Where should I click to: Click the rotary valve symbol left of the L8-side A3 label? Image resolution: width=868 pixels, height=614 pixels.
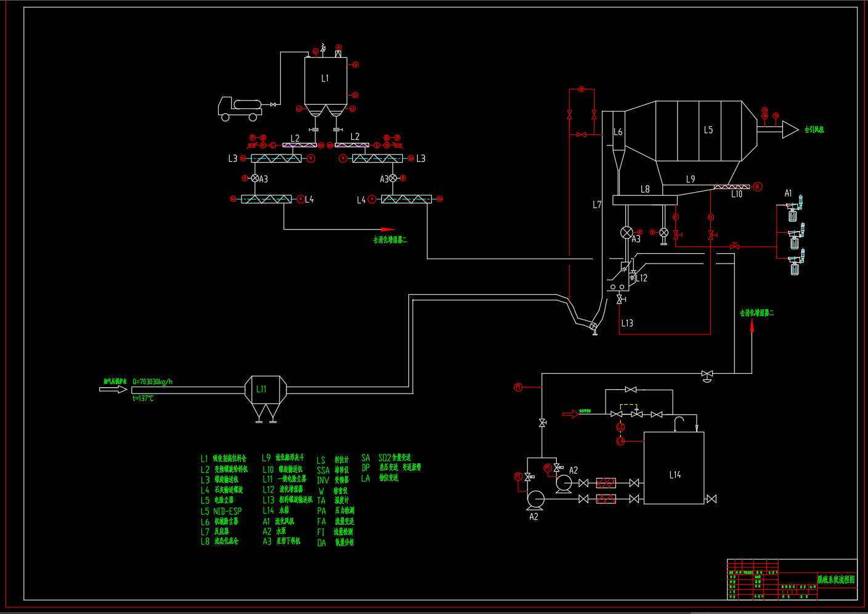(x=627, y=232)
